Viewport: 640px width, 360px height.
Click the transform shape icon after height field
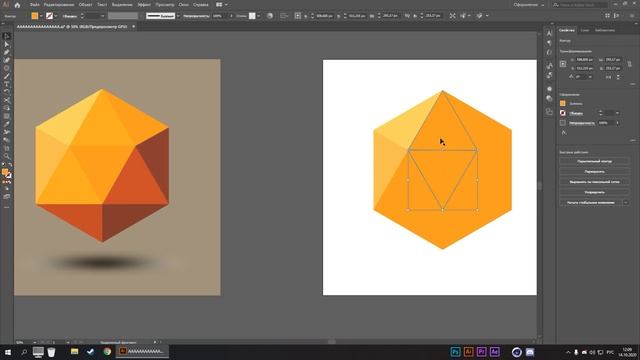(x=452, y=16)
